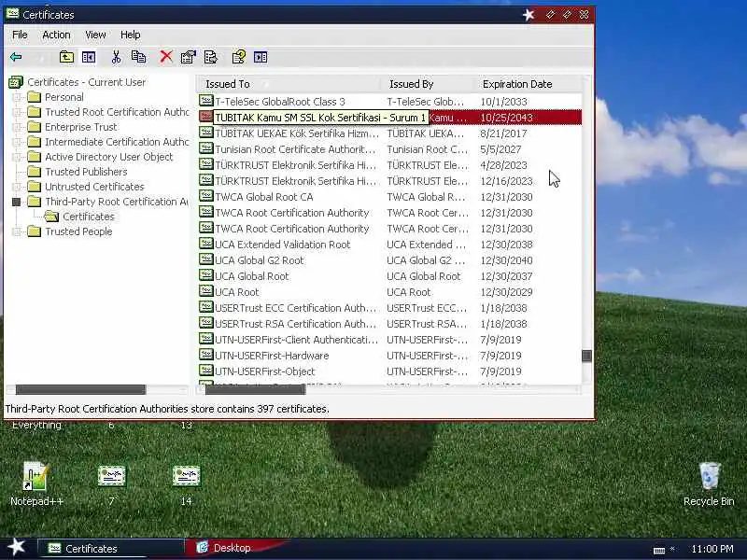Click the Help question-mark toolbar icon
747x560 pixels.
[239, 57]
